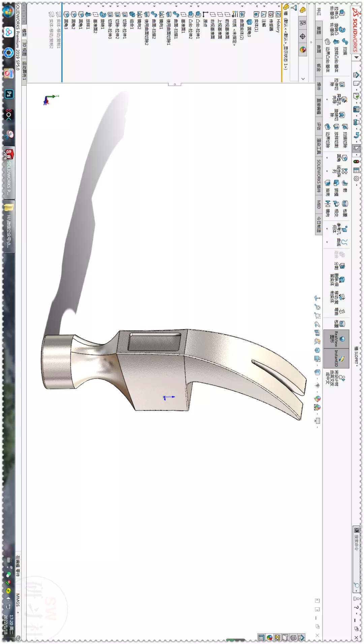This screenshot has height=644, width=364.
Task: Choose the 放样切割 lofted cut tool
Action: (336, 136)
